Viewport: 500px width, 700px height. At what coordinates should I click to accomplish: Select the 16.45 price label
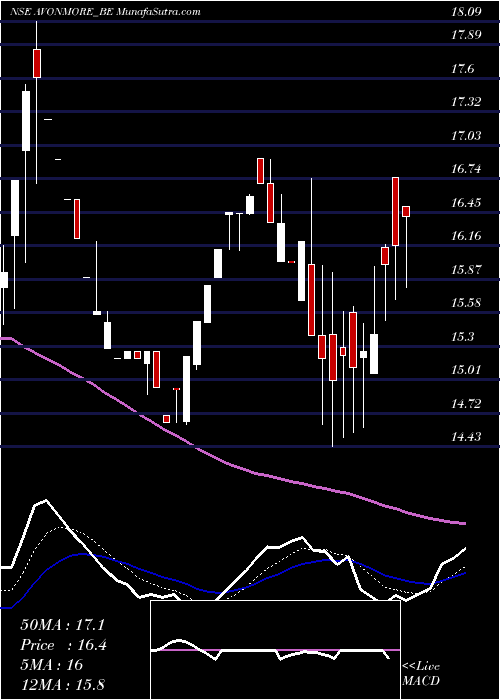pyautogui.click(x=466, y=203)
